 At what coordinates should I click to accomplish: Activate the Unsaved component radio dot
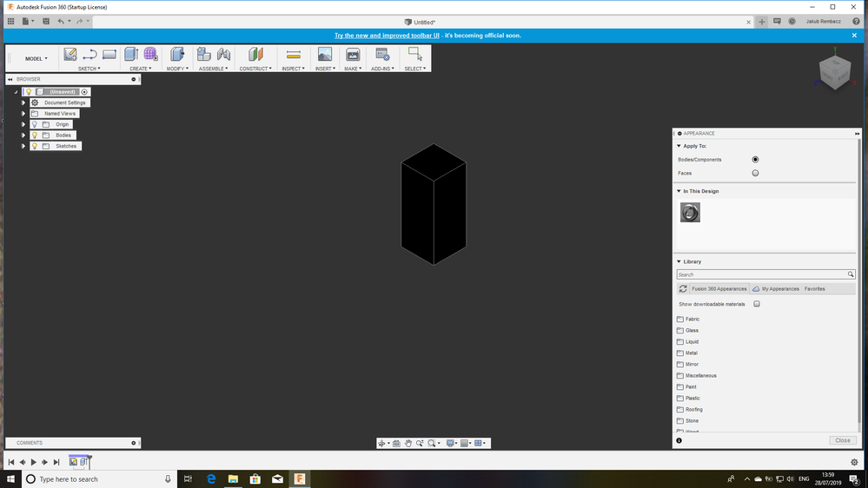pos(84,92)
